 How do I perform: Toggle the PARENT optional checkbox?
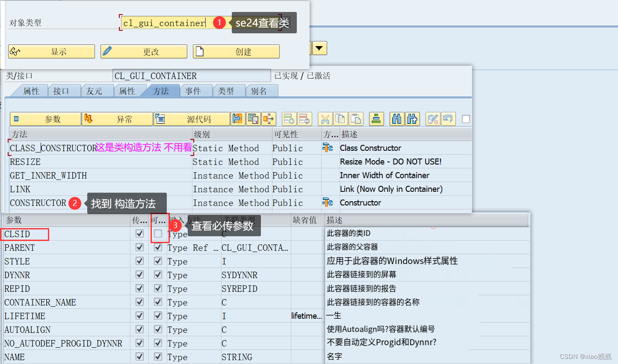point(158,247)
